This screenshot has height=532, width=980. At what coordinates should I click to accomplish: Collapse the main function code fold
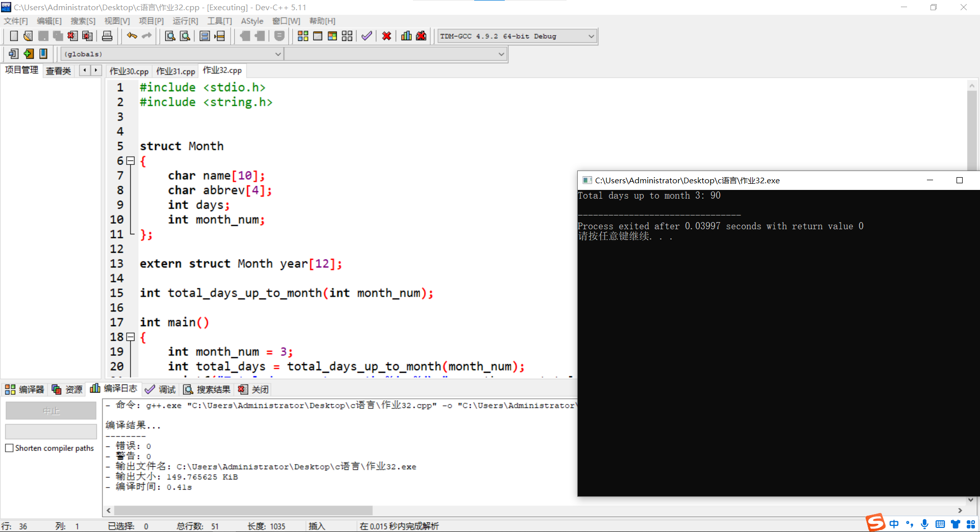tap(131, 337)
